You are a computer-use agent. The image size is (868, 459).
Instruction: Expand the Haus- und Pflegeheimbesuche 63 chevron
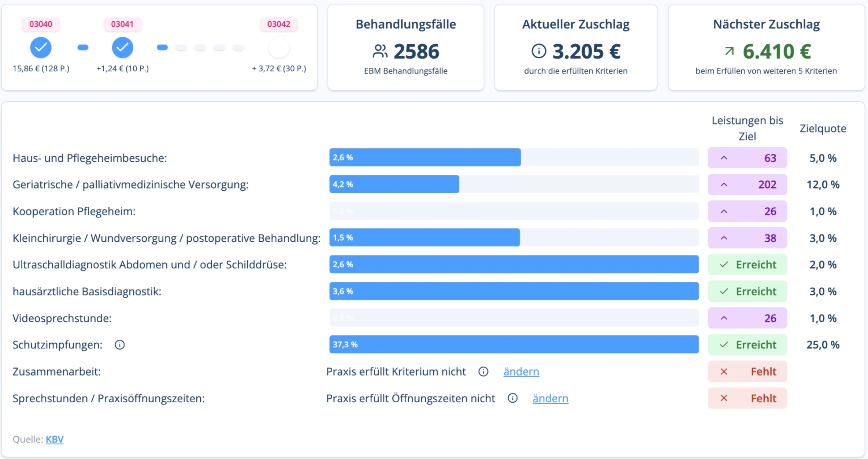[x=724, y=158]
